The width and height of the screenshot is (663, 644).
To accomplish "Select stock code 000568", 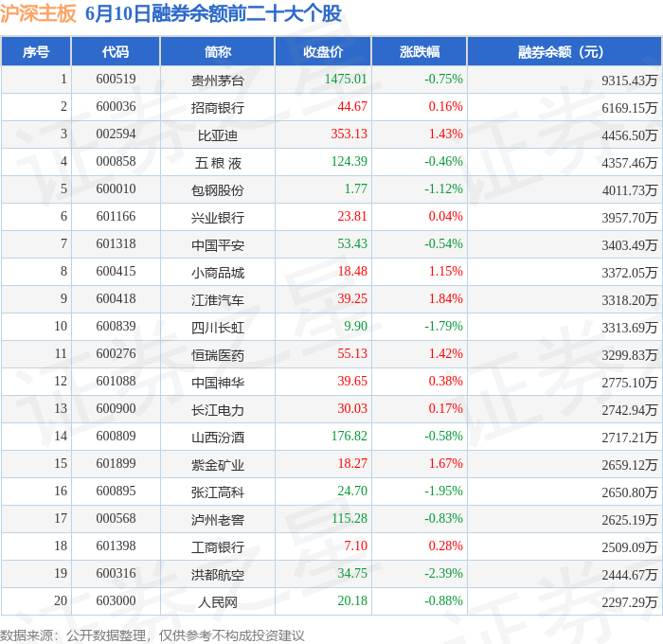I will click(x=116, y=519).
